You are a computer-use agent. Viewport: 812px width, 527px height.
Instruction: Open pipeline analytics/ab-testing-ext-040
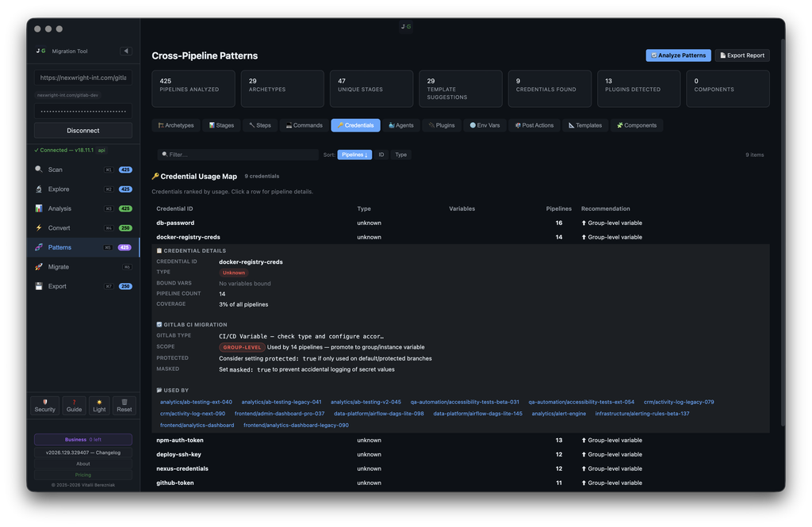tap(196, 402)
